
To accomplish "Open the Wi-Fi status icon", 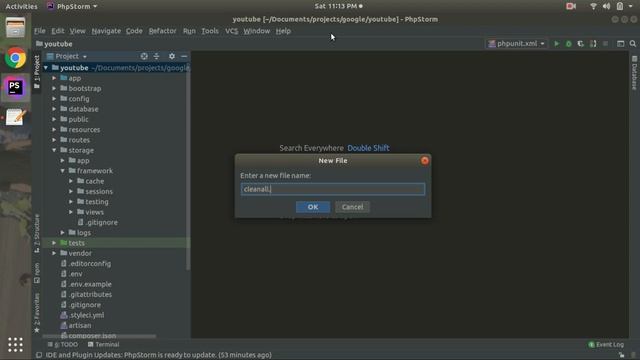I will click(x=593, y=6).
